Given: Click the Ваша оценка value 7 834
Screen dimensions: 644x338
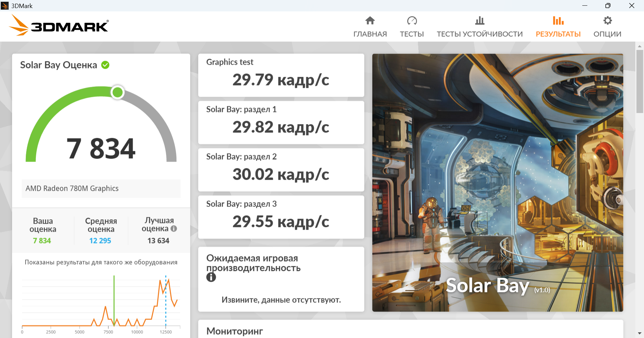Looking at the screenshot, I should click(x=42, y=241).
